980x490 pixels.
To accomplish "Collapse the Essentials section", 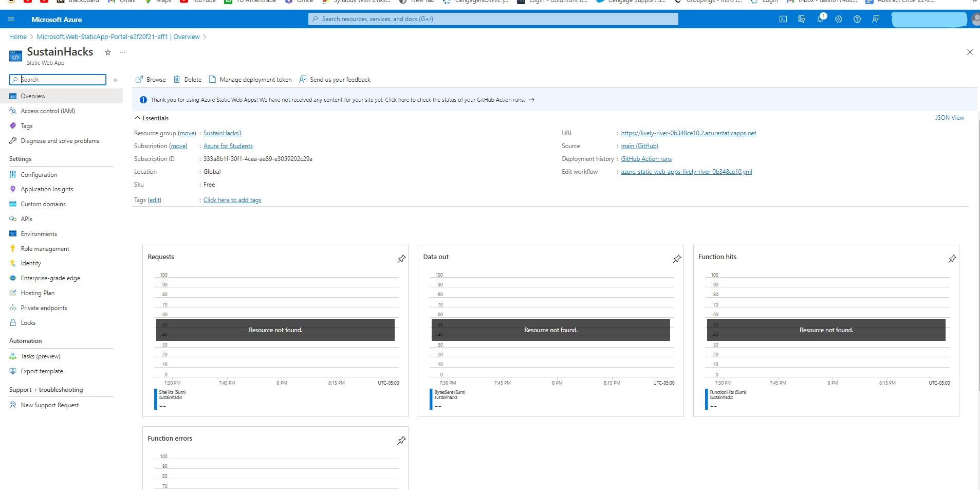I will tap(152, 118).
